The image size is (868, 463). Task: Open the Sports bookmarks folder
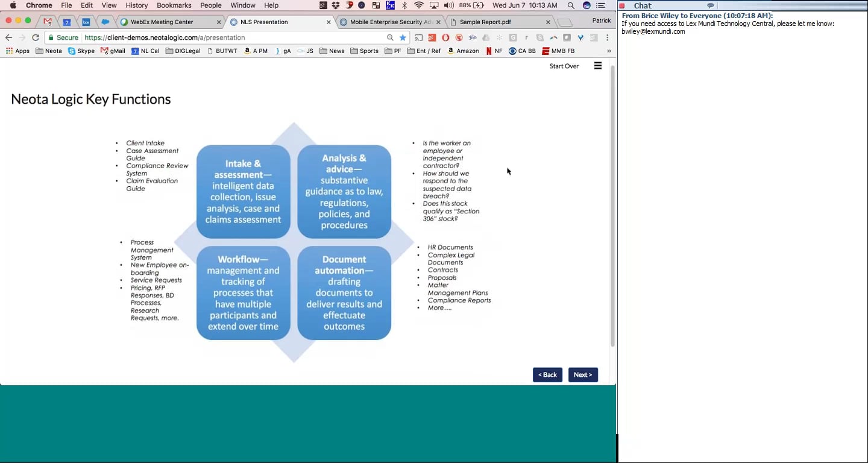(364, 51)
